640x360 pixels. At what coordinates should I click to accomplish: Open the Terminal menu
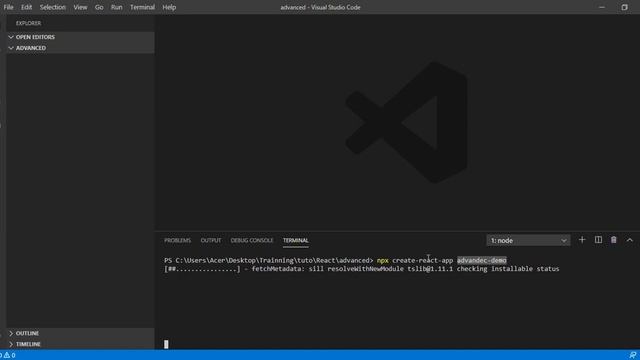(x=142, y=7)
